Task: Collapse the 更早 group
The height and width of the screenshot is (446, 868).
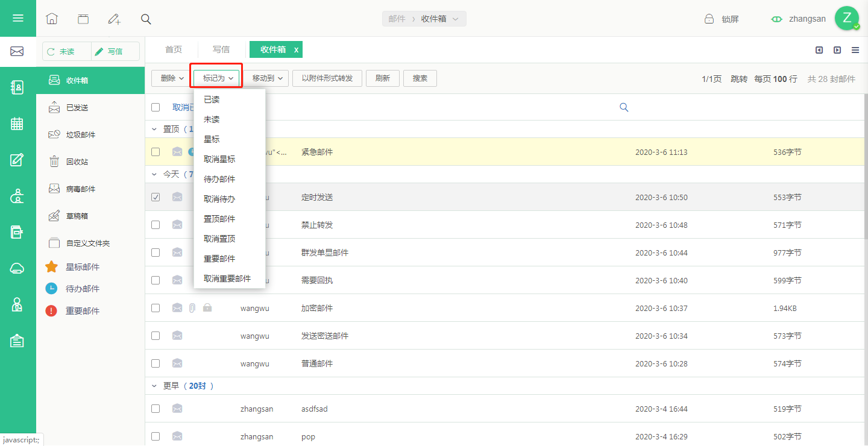Action: (x=154, y=386)
